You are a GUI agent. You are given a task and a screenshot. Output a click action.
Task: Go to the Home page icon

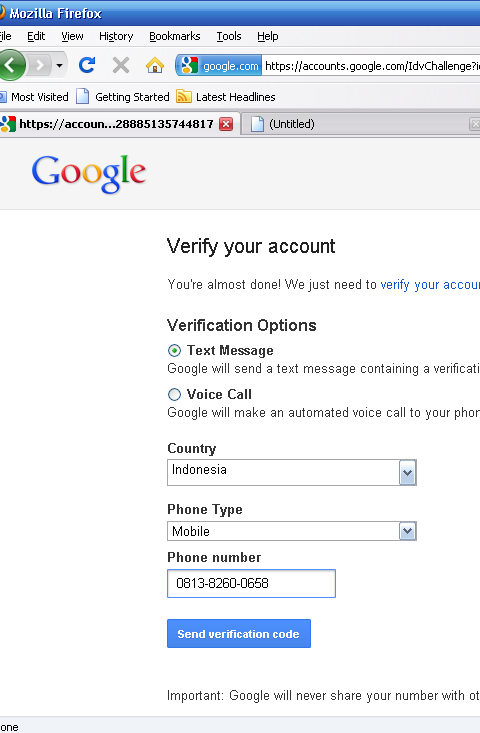tap(155, 65)
